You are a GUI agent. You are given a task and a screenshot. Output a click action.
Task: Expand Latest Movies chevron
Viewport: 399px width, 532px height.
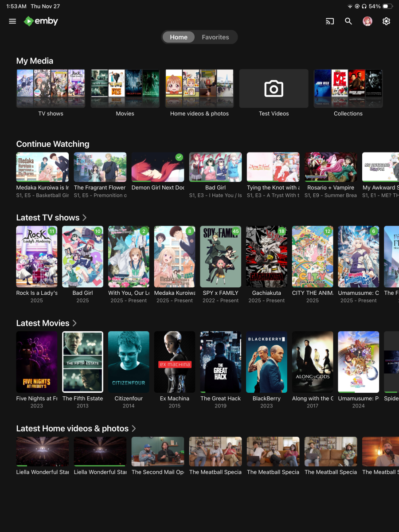[74, 323]
